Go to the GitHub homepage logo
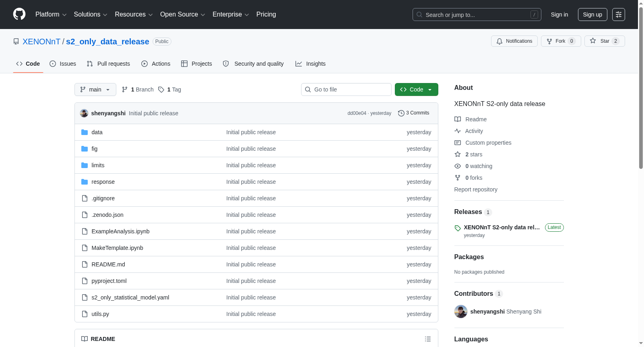The width and height of the screenshot is (644, 347). coord(19,15)
